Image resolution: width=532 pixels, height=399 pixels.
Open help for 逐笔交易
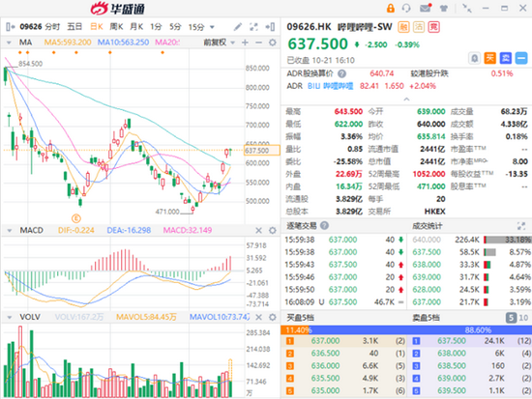point(324,225)
